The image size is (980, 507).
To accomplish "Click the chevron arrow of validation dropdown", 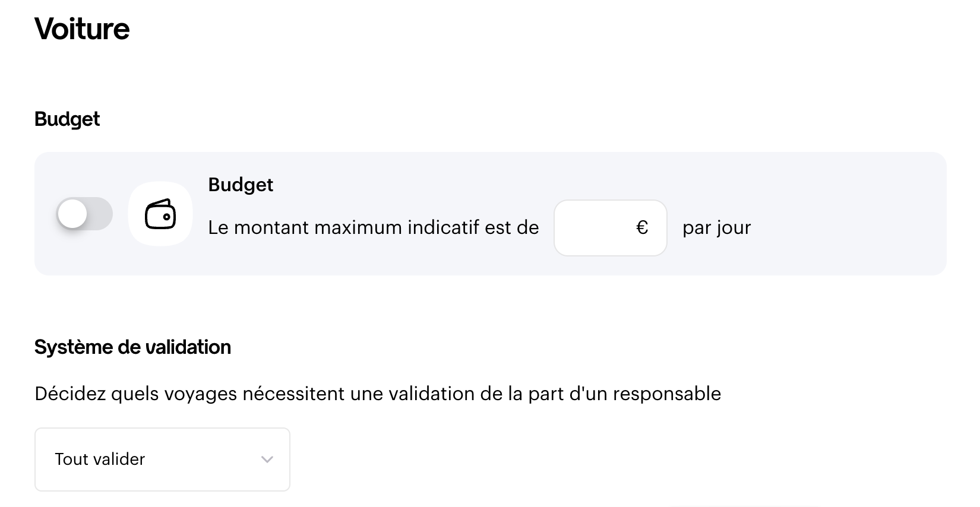I will coord(267,460).
